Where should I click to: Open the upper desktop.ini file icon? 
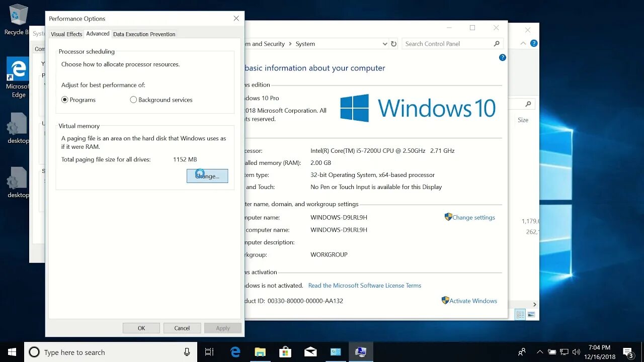(x=18, y=128)
